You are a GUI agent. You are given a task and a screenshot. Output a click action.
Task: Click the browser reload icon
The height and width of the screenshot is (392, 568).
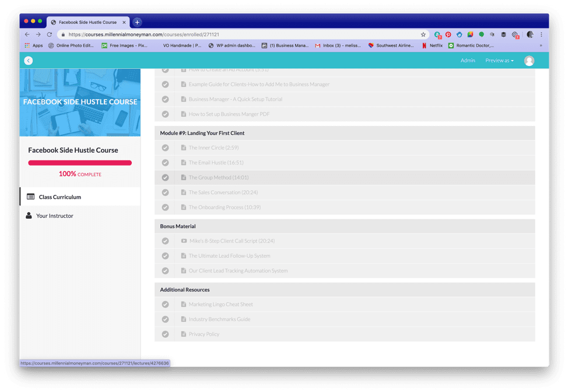tap(50, 34)
